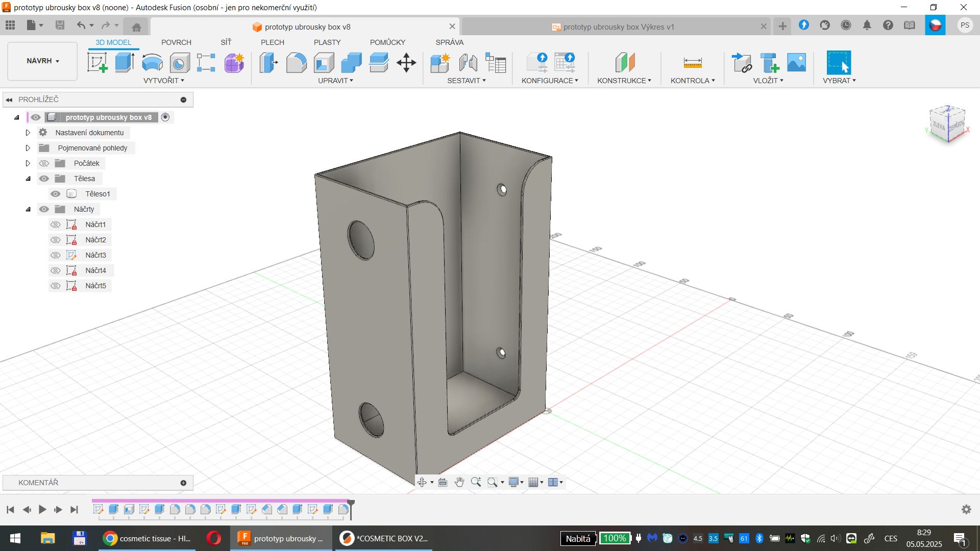Click the Insert Derive icon

pos(742,63)
